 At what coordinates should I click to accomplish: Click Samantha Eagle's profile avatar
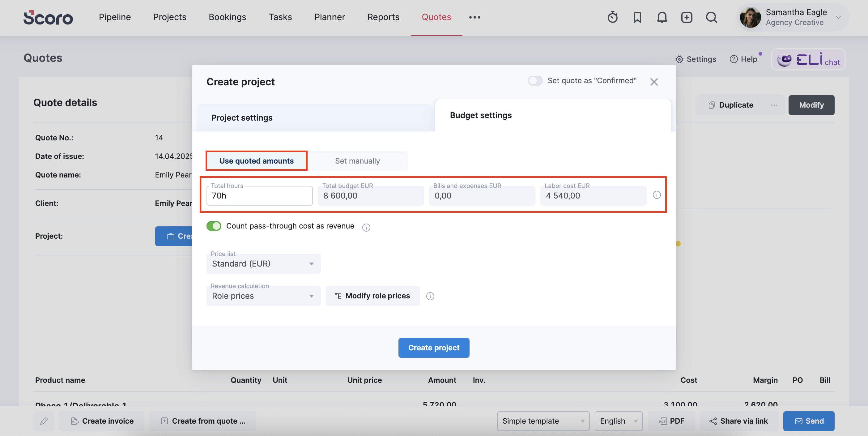pos(750,17)
